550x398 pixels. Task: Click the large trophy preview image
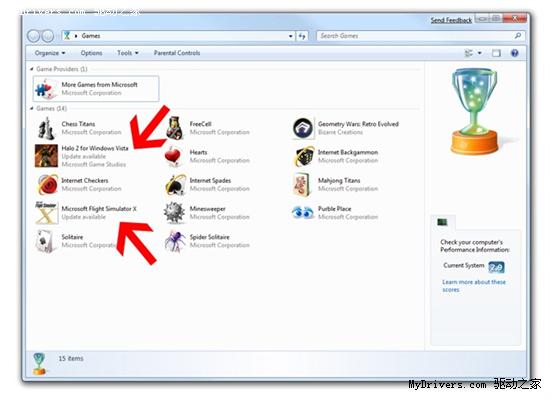(x=475, y=112)
